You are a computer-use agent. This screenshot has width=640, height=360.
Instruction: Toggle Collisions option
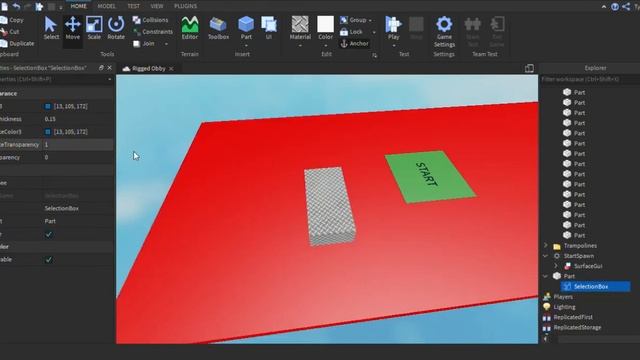click(x=150, y=20)
